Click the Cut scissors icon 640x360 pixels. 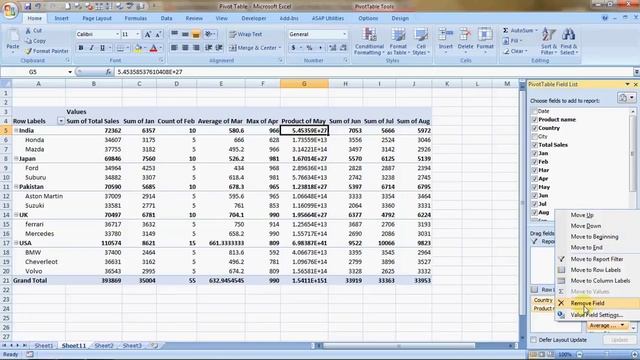coord(28,31)
